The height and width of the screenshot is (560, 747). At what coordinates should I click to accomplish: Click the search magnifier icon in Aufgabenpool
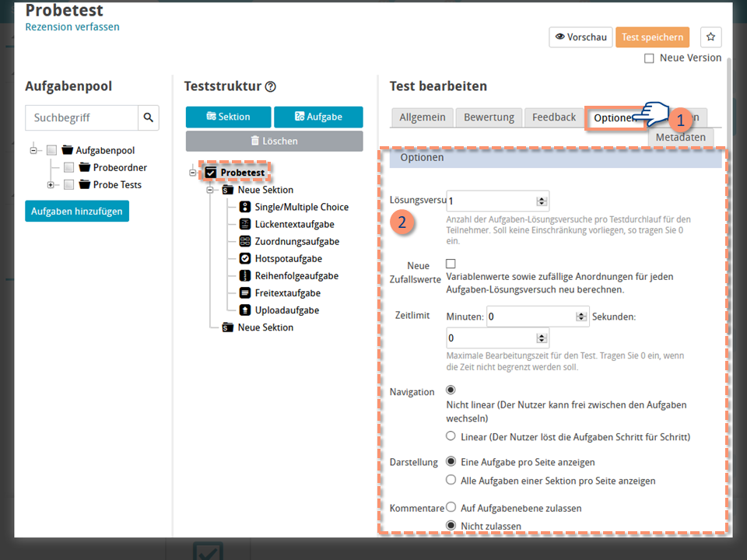[149, 117]
